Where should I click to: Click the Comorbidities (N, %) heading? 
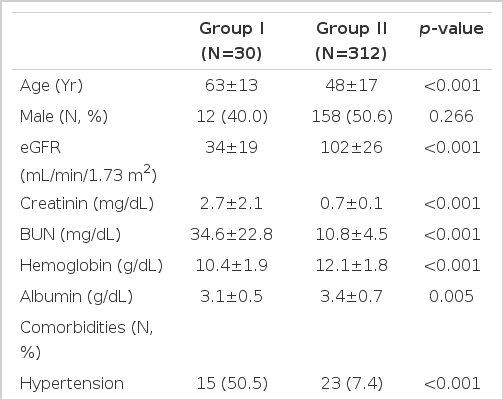tap(87, 340)
